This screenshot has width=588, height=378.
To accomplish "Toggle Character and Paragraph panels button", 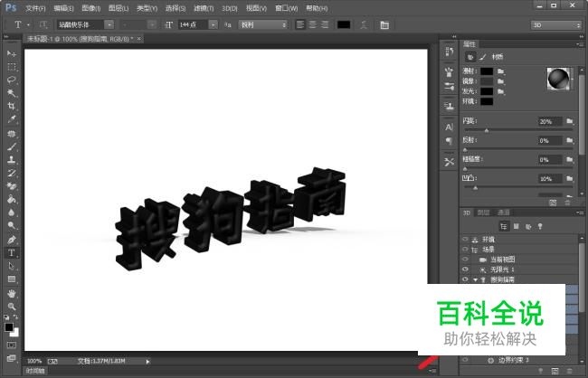I will coord(384,24).
